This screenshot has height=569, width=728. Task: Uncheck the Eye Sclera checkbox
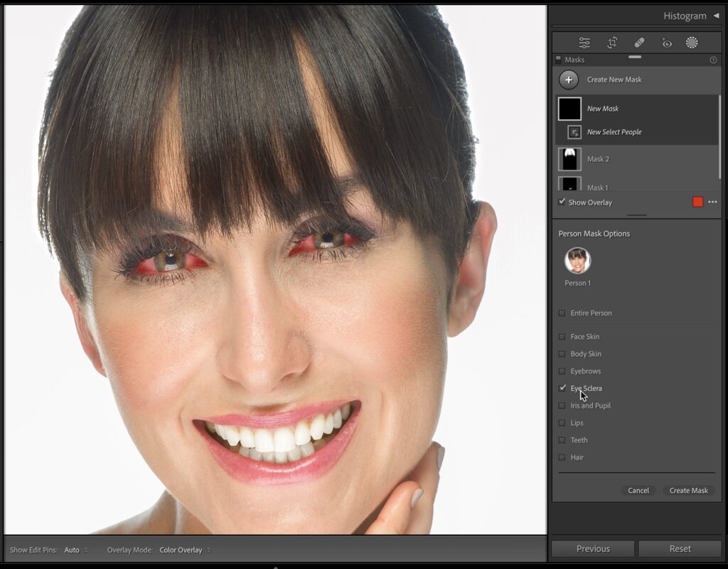[562, 389]
